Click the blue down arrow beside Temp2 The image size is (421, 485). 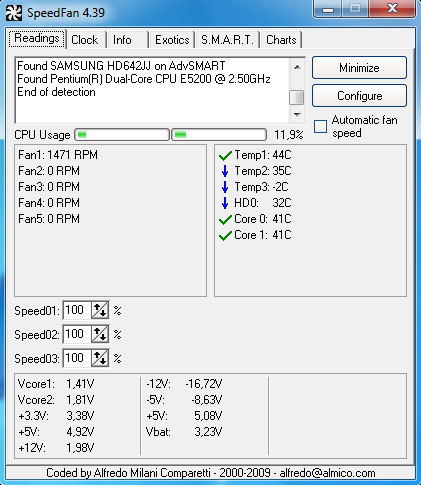click(225, 171)
